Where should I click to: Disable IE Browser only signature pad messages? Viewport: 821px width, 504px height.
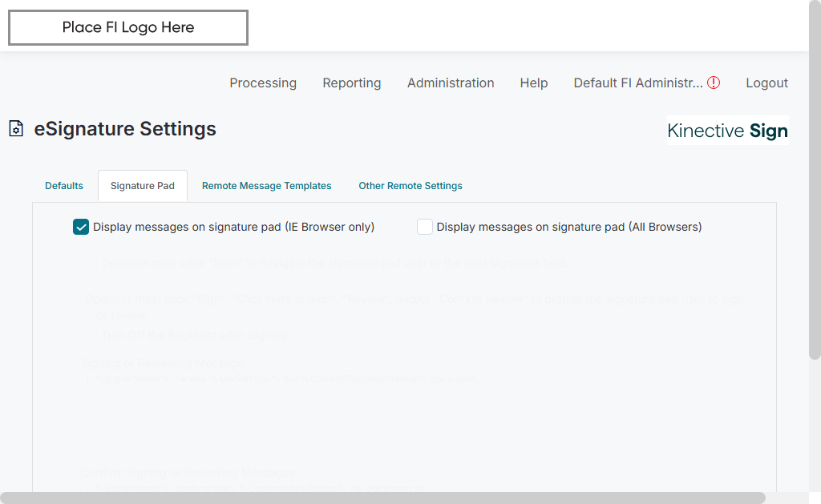tap(81, 227)
